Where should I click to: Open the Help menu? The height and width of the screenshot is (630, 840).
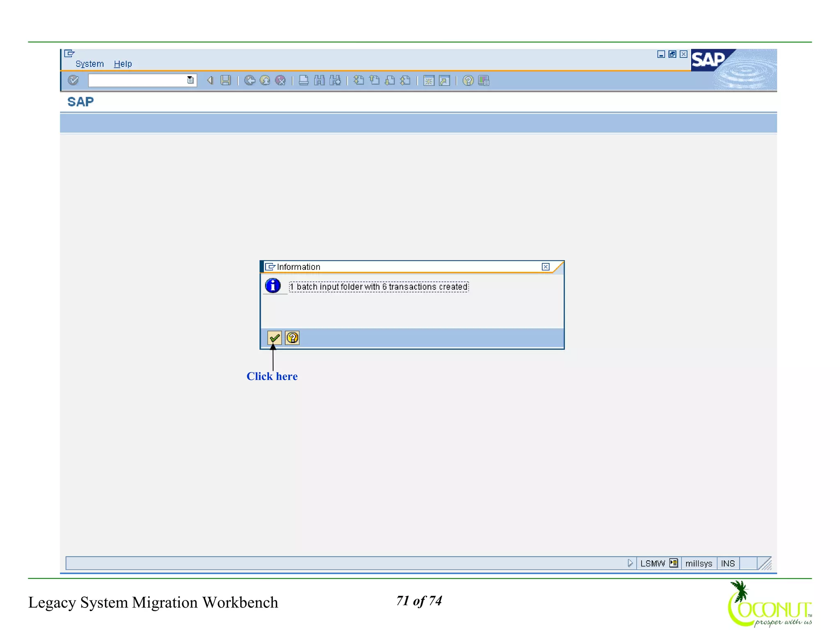pos(123,64)
